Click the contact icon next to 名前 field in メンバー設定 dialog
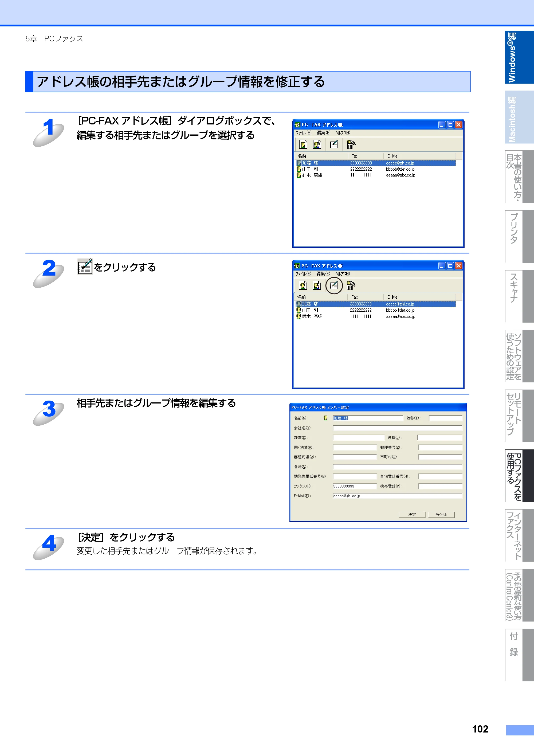Viewport: 534px width, 756px height. pyautogui.click(x=325, y=418)
